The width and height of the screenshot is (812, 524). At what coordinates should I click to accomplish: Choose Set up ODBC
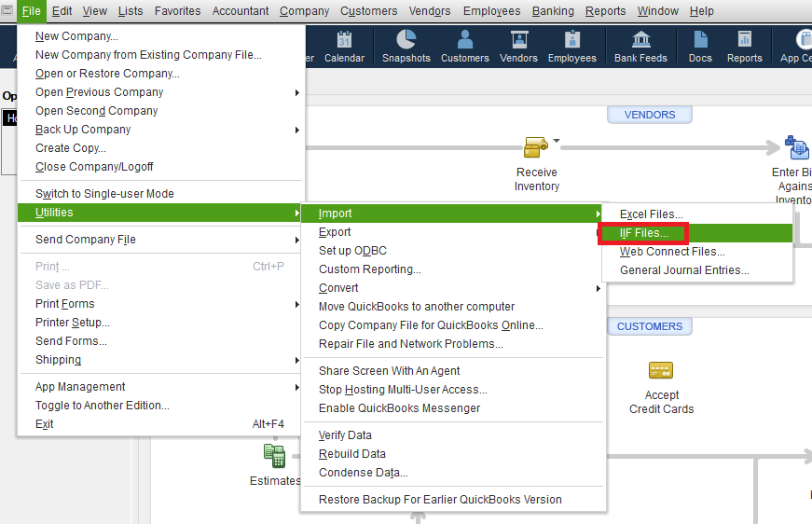452,251
